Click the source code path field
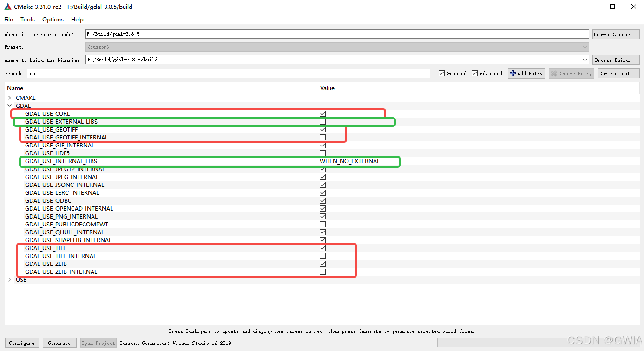Image resolution: width=644 pixels, height=351 pixels. click(337, 34)
